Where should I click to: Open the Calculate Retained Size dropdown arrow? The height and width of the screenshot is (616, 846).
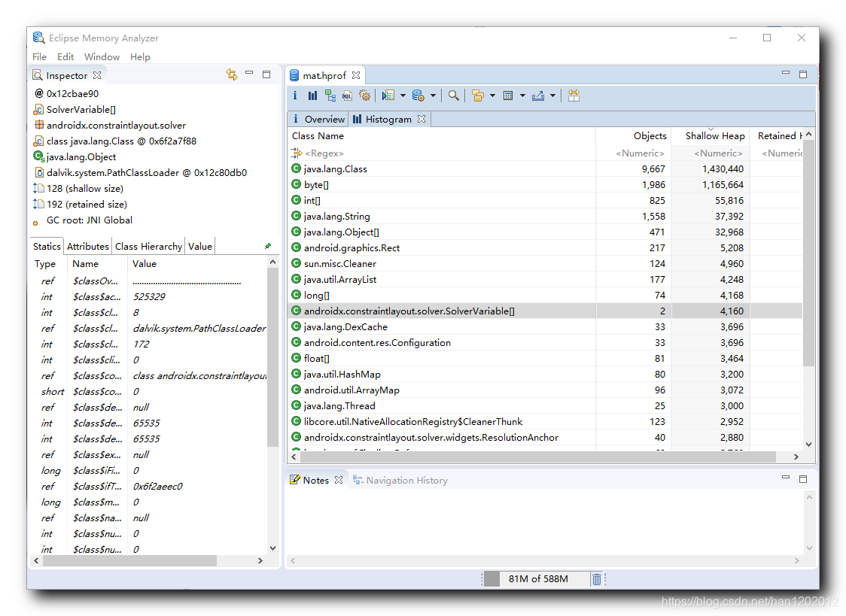pyautogui.click(x=522, y=96)
